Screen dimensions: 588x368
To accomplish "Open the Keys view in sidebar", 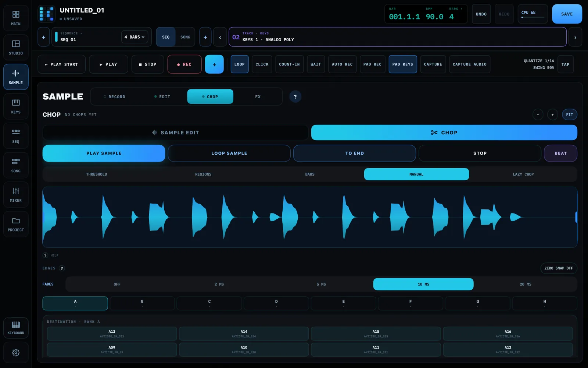I will pos(16,106).
